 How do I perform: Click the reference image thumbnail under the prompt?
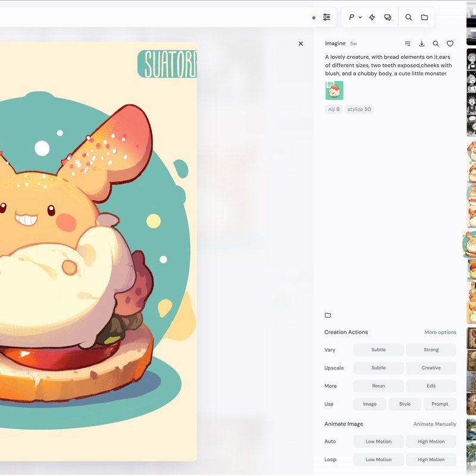tap(334, 90)
